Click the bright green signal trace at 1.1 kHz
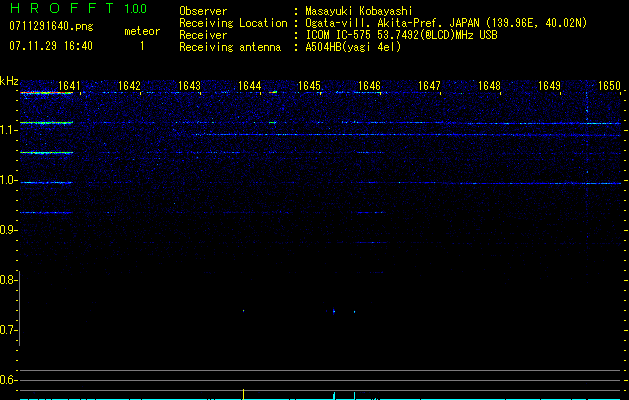Screen dimensions: 629x400 45,123
